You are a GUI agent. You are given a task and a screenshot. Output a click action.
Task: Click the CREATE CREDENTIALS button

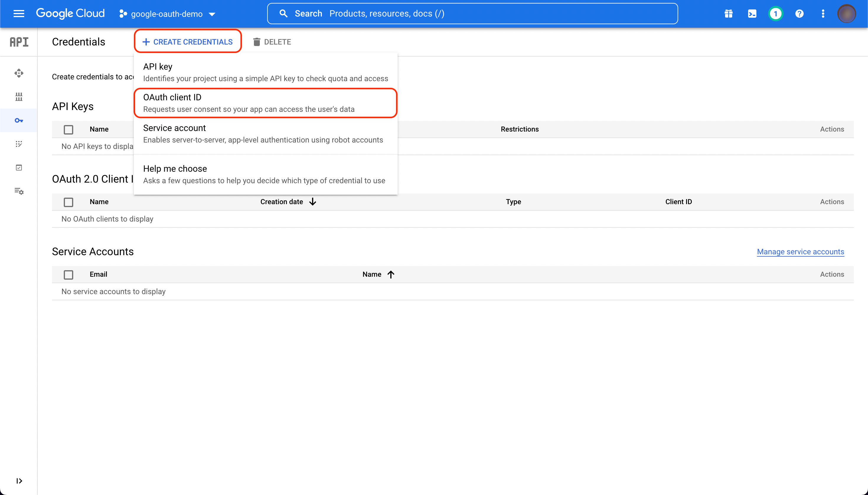pos(187,42)
